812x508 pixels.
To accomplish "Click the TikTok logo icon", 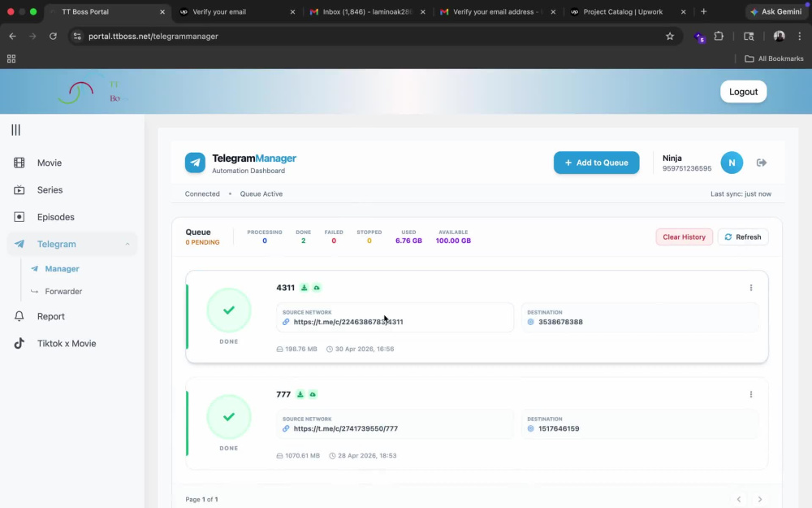I will 19,343.
